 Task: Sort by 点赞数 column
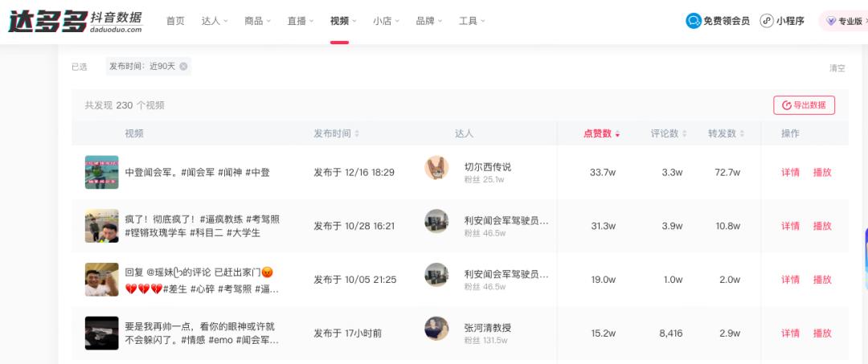click(x=601, y=133)
